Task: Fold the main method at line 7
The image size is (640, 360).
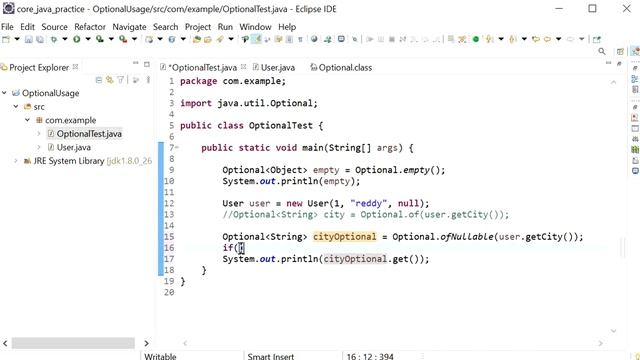Action: tap(177, 147)
